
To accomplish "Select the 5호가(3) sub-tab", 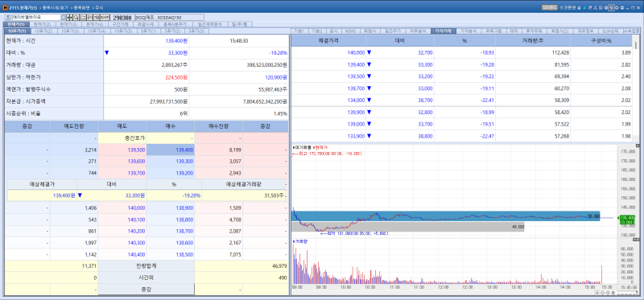I will coord(196,31).
